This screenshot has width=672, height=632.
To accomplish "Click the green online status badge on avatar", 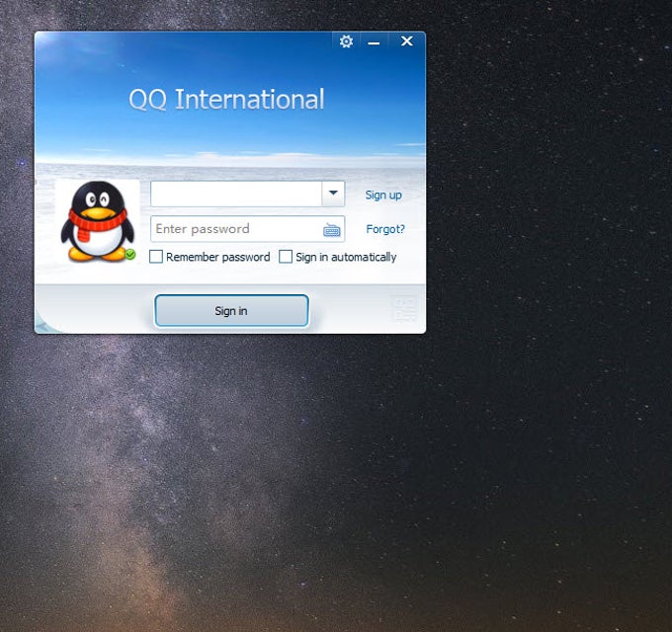I will 129,255.
